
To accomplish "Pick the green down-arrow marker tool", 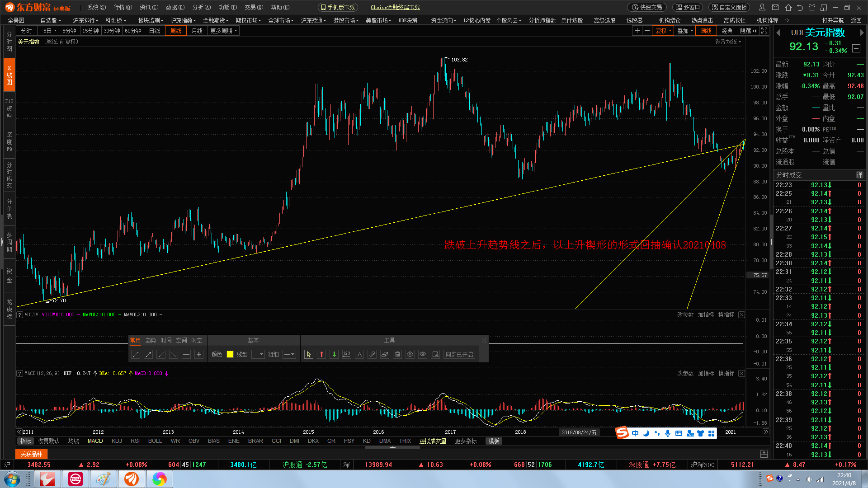I will [x=334, y=355].
